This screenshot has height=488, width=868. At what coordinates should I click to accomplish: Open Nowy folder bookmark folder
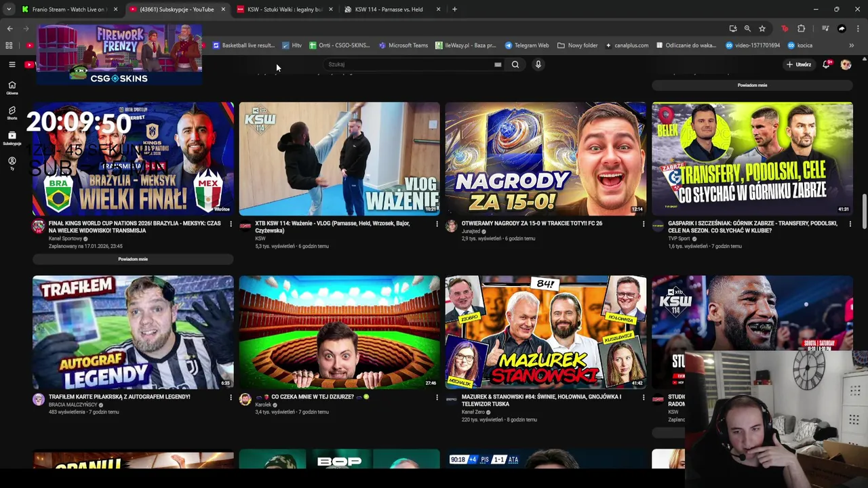tap(577, 45)
